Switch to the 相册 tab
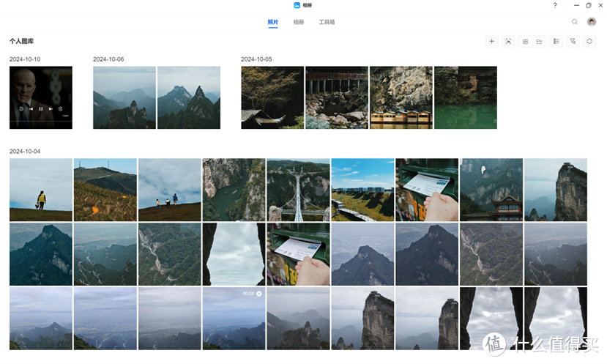 pos(299,22)
